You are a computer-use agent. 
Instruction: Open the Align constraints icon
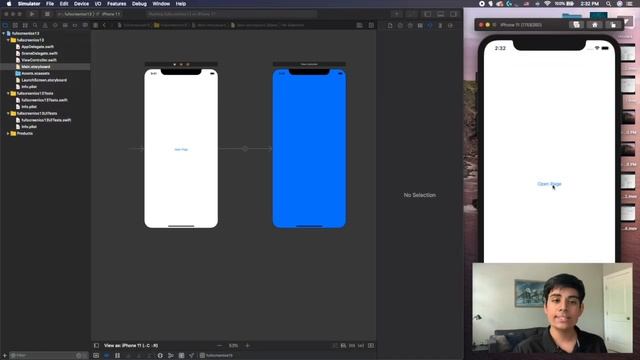click(343, 346)
